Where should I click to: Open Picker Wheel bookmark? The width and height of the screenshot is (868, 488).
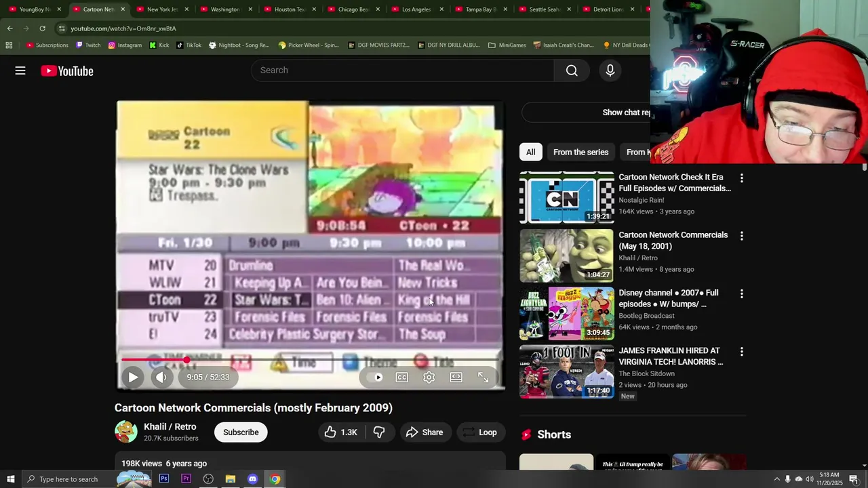point(309,45)
